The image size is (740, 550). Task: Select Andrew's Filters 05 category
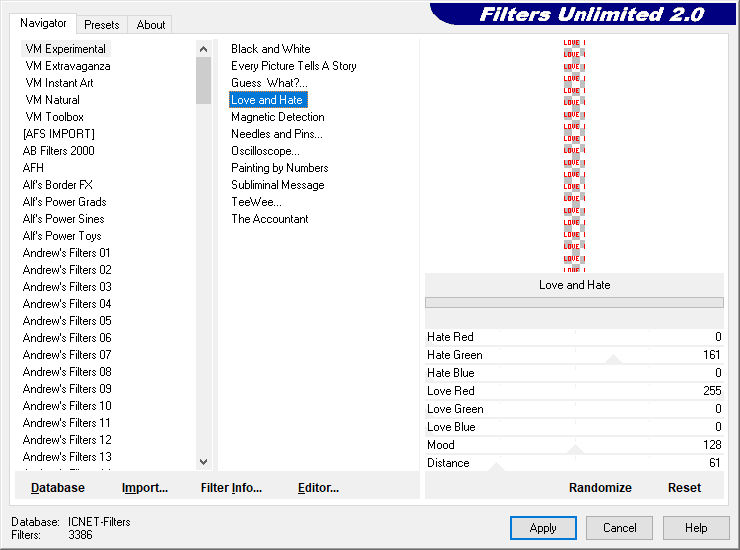(x=67, y=321)
